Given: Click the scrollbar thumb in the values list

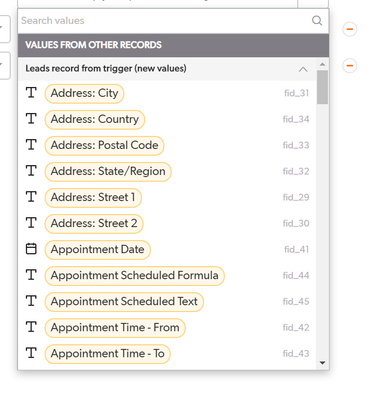Looking at the screenshot, I should pyautogui.click(x=322, y=87).
